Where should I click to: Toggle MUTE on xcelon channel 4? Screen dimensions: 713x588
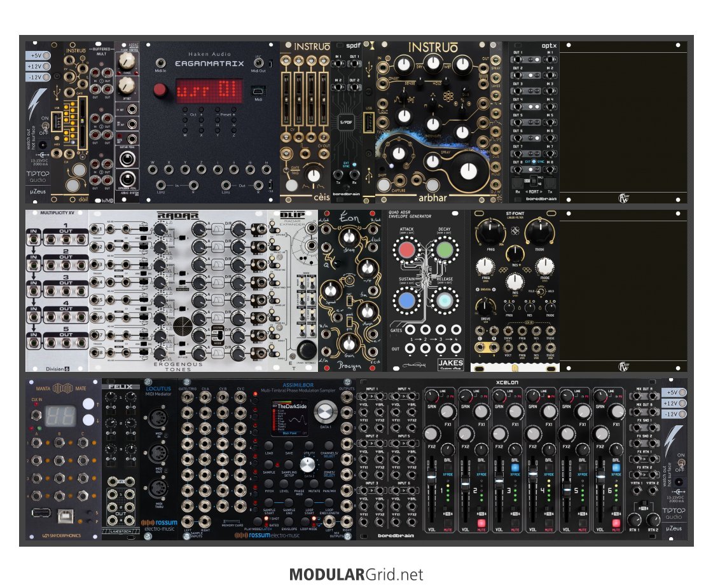[x=549, y=523]
